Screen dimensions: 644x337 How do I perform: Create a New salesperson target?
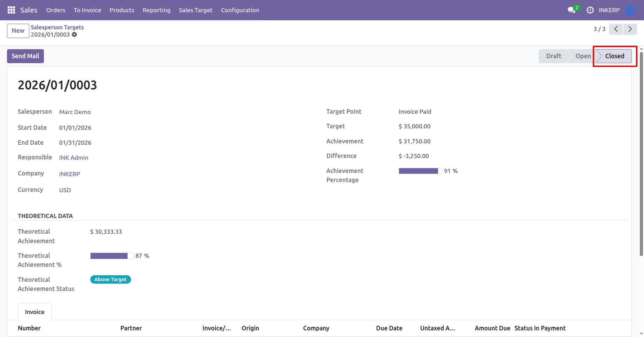tap(18, 31)
